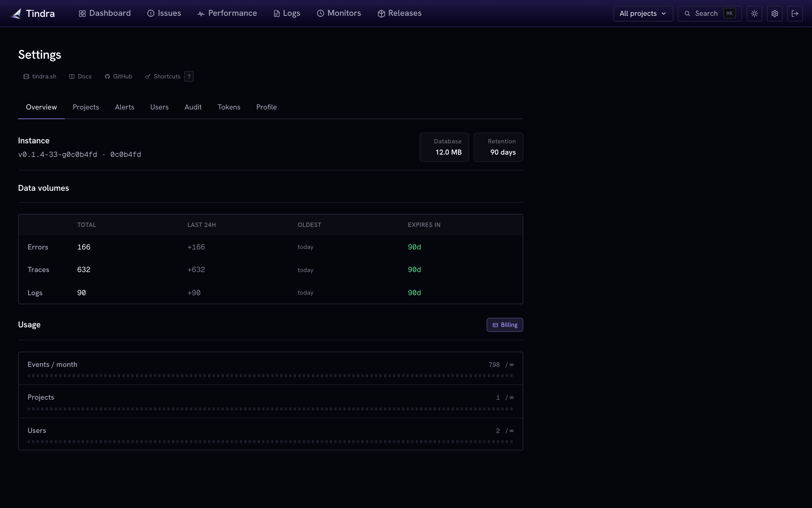Click the log out icon
Viewport: 812px width, 508px height.
(x=795, y=14)
